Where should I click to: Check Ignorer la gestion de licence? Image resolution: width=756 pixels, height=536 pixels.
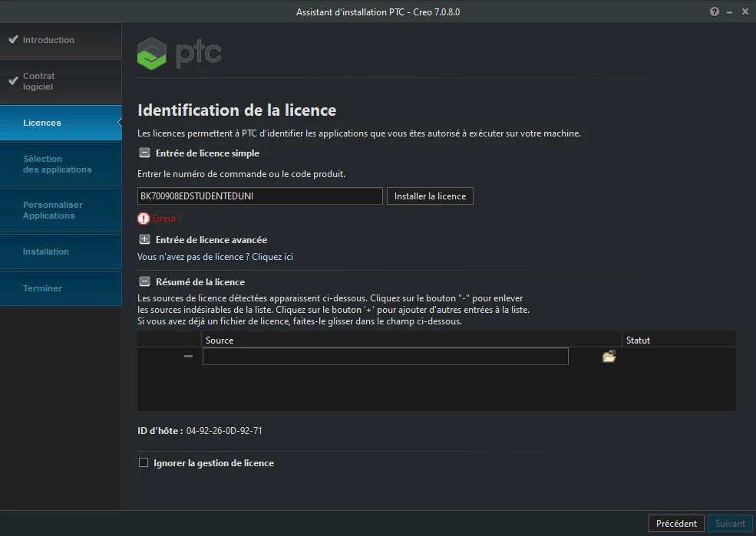144,462
